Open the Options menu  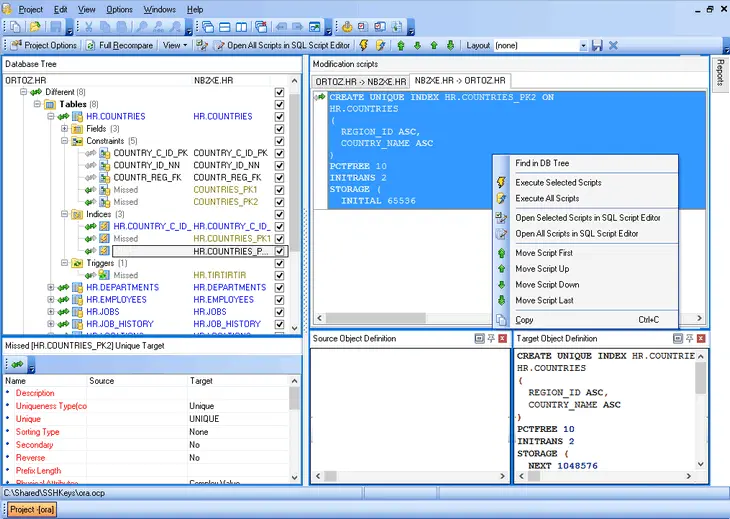119,9
